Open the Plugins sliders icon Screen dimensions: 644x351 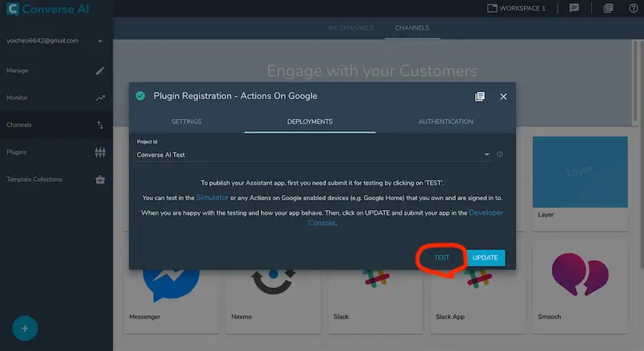pos(100,152)
